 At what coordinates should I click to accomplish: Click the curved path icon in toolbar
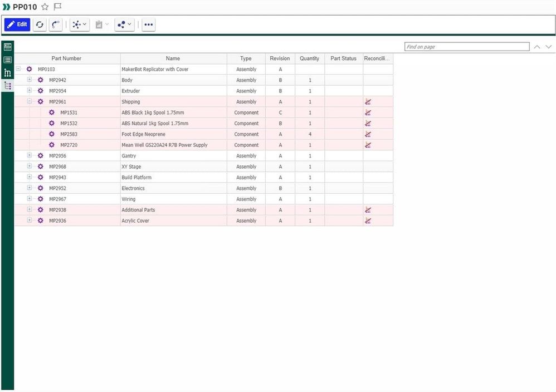tap(56, 24)
